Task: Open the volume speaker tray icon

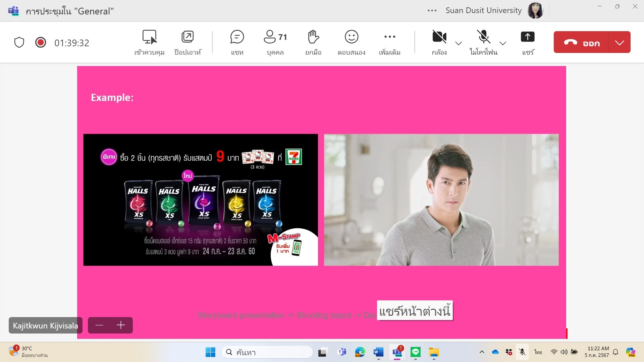Action: 564,352
